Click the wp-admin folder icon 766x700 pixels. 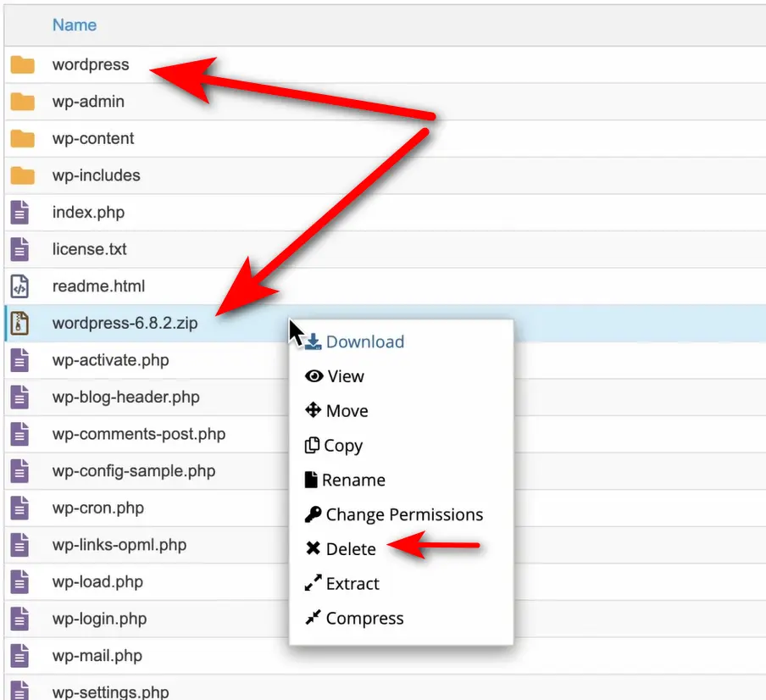pos(23,102)
